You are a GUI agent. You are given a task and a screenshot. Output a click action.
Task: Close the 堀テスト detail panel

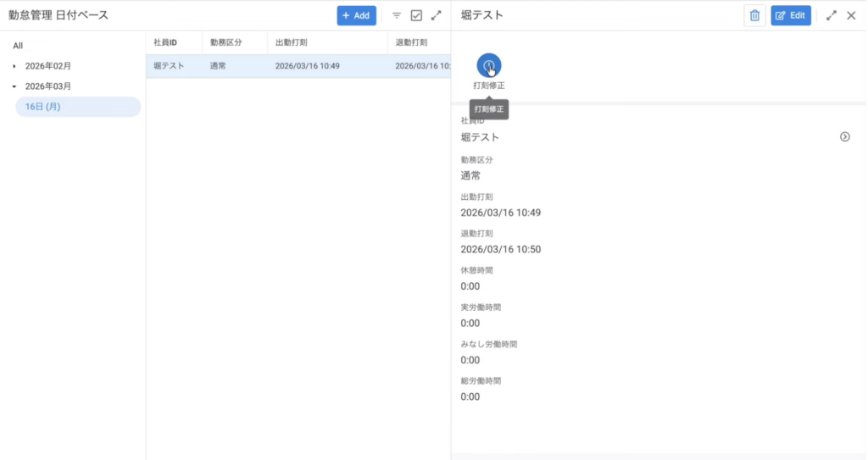pos(851,15)
